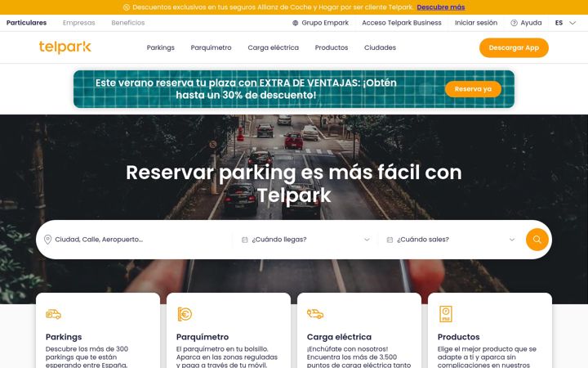Click the Parquímetro card heading
Image resolution: width=588 pixels, height=368 pixels.
point(203,337)
